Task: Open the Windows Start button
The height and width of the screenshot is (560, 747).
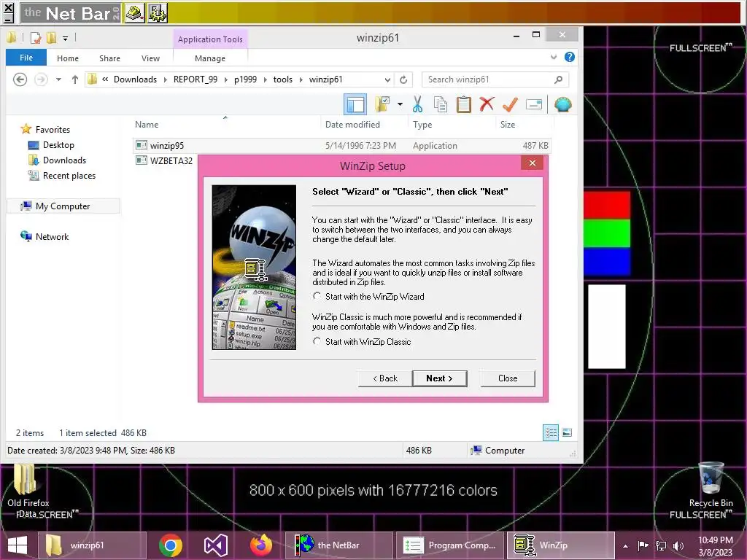Action: pyautogui.click(x=18, y=545)
